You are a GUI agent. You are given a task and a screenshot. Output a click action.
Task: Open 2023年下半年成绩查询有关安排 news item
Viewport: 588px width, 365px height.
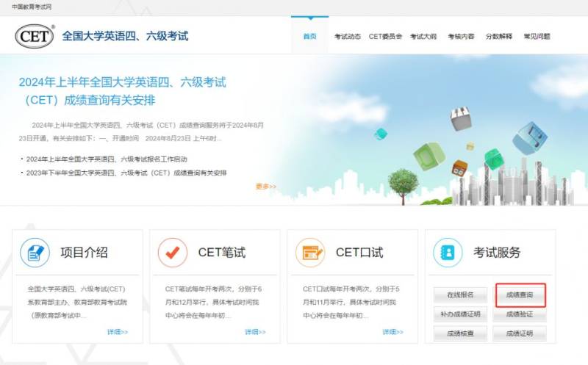tap(126, 173)
